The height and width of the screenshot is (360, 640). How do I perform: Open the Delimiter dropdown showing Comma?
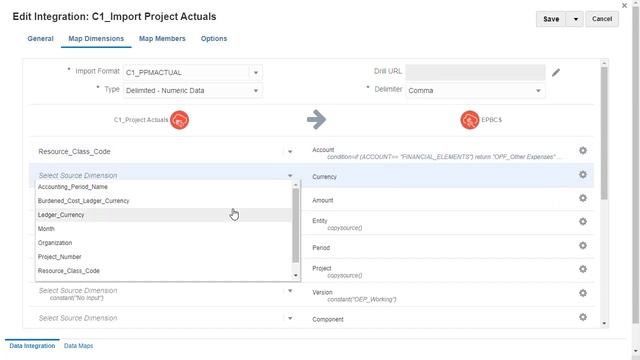tap(538, 91)
